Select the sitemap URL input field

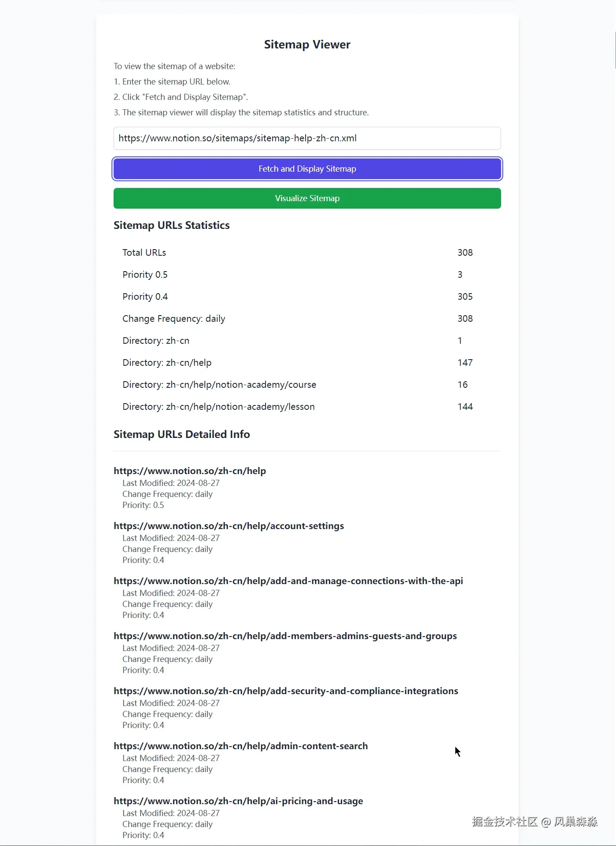click(307, 138)
